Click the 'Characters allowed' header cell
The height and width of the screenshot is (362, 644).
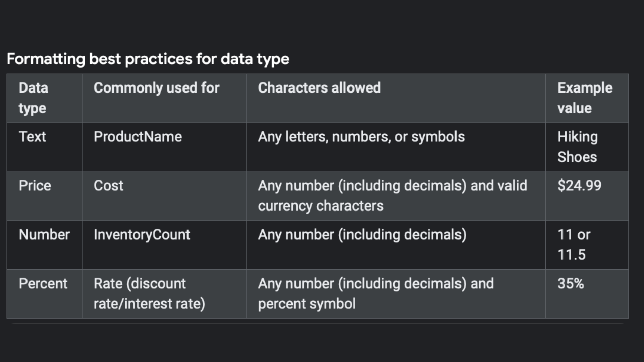tap(396, 98)
